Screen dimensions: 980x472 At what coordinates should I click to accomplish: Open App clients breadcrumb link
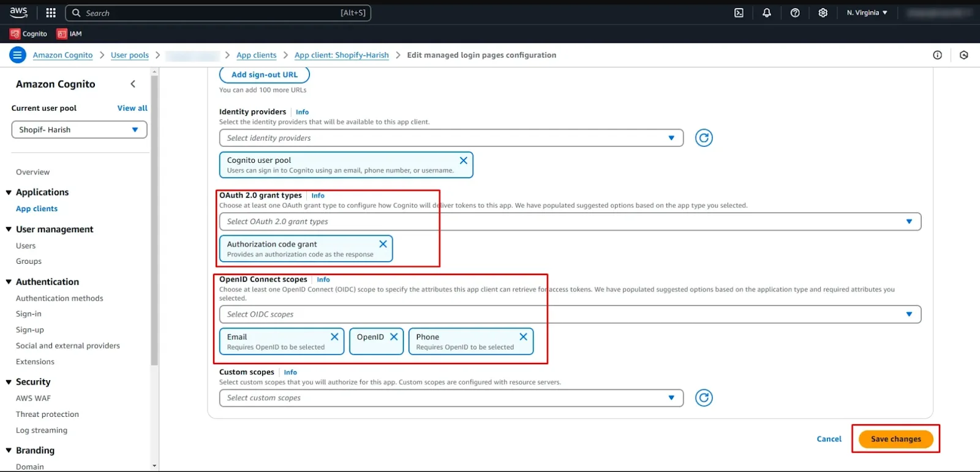point(257,55)
